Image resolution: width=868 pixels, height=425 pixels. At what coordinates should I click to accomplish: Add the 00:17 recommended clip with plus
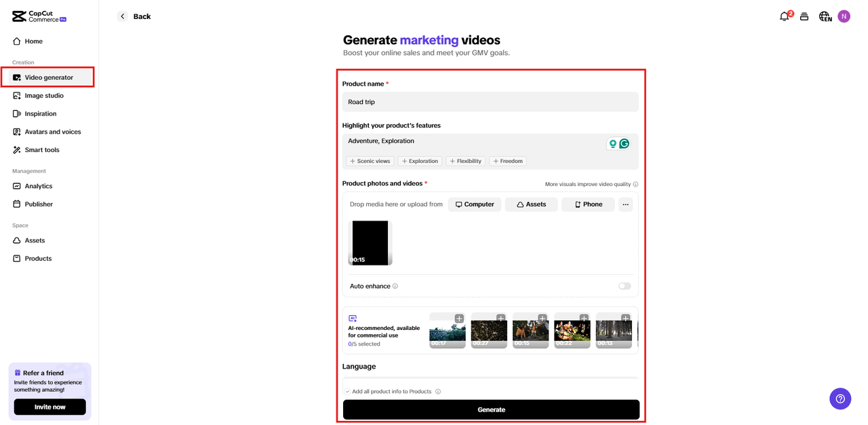click(x=459, y=318)
